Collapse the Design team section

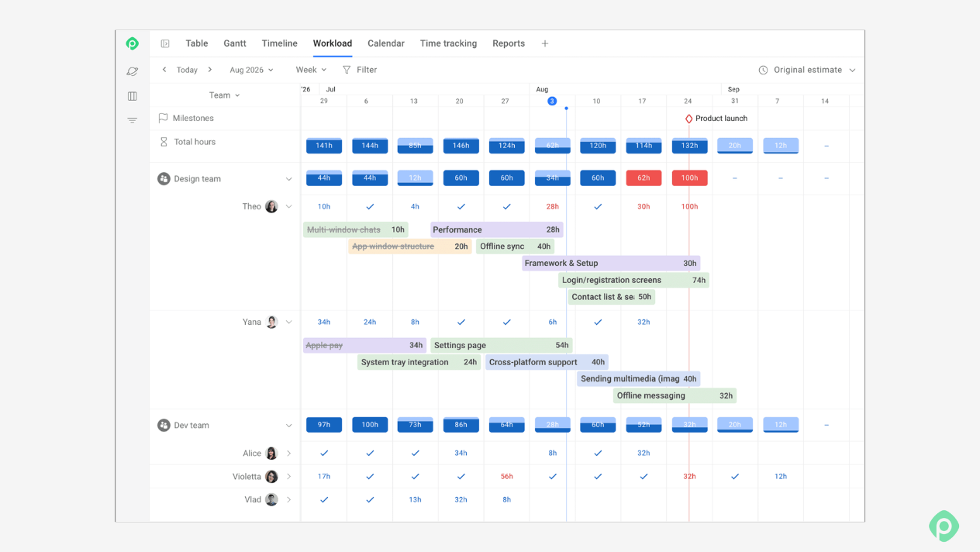pos(288,179)
